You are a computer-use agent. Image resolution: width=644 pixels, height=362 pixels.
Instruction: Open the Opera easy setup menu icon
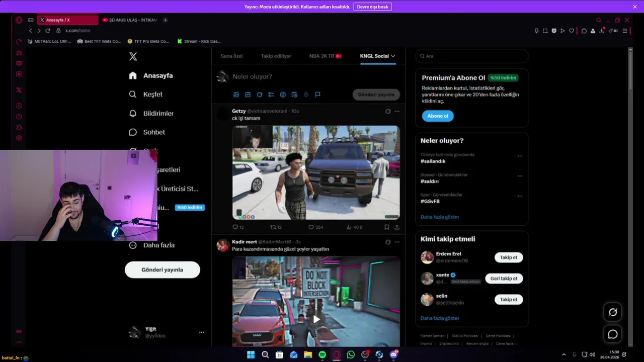click(625, 31)
